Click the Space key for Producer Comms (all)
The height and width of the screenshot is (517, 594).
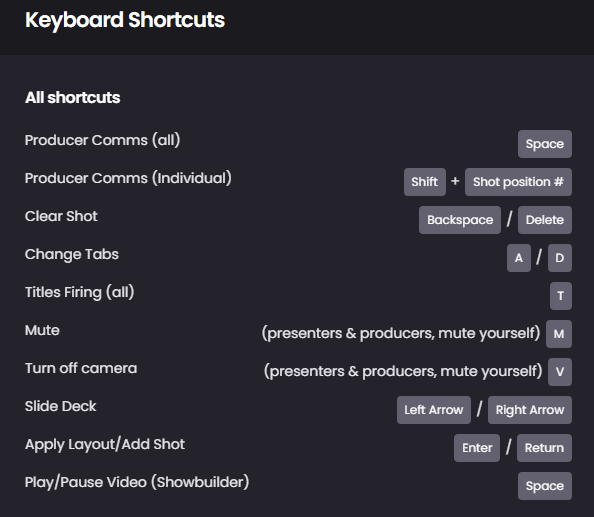click(x=545, y=144)
